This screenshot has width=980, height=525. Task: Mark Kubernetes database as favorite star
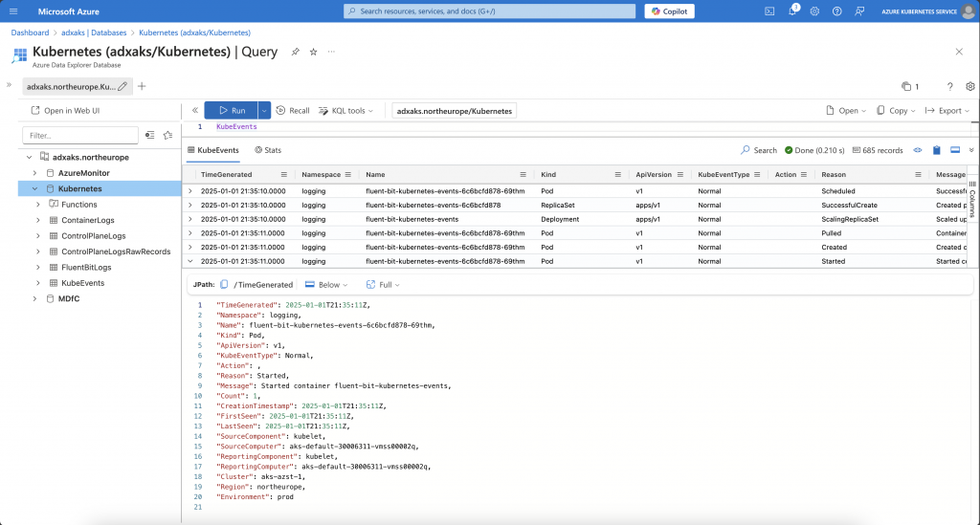(x=313, y=52)
